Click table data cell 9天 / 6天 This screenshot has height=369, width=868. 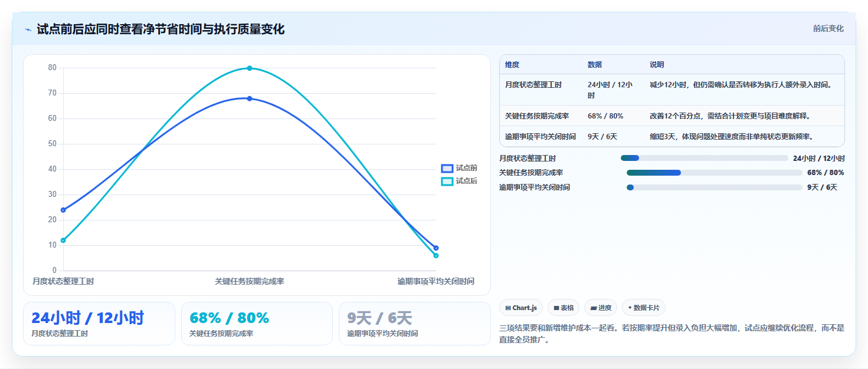[x=602, y=137]
